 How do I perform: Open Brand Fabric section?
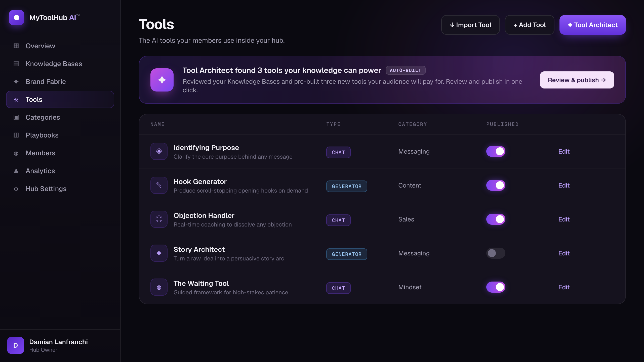[60, 81]
